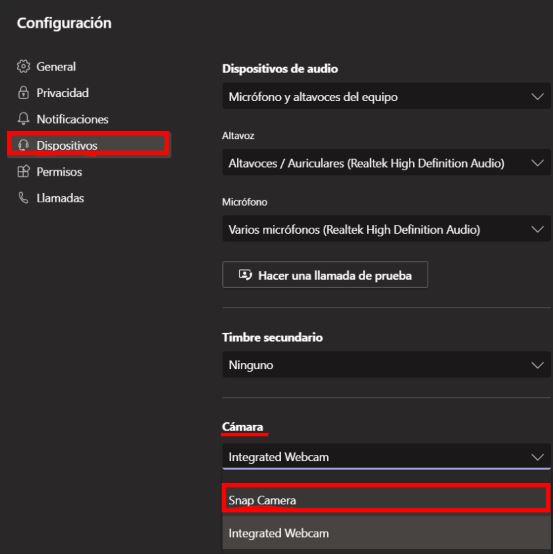Click the General gear icon
Viewport: 553px width, 554px height.
23,66
